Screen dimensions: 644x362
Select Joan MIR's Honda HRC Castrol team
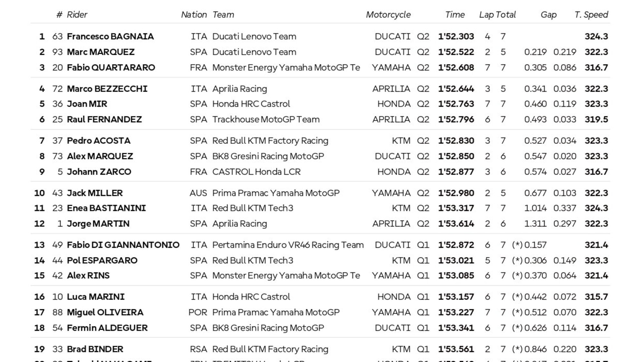[251, 104]
